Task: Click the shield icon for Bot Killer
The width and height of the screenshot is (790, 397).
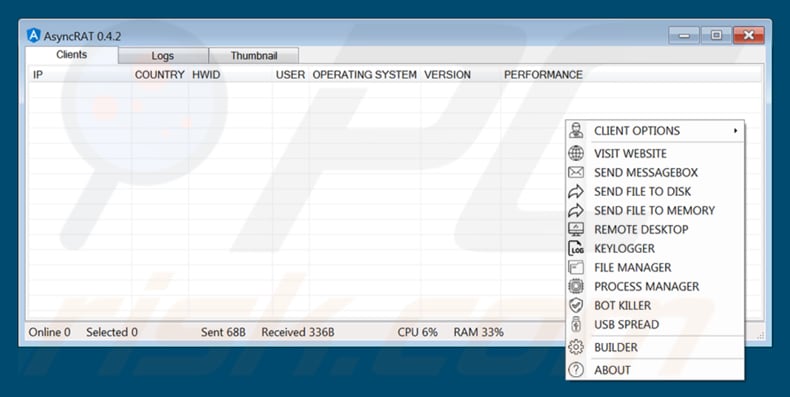Action: coord(576,305)
